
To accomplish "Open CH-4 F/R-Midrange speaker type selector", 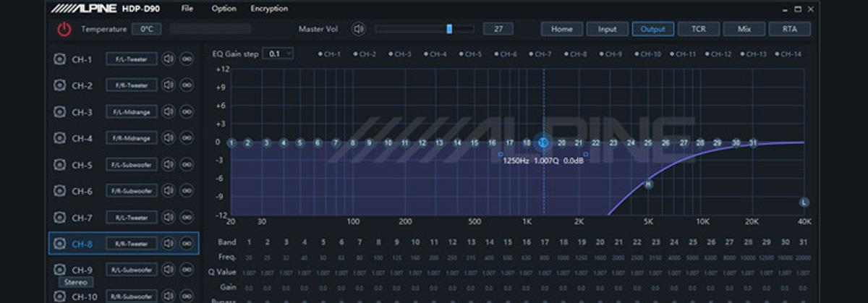I will (x=132, y=138).
